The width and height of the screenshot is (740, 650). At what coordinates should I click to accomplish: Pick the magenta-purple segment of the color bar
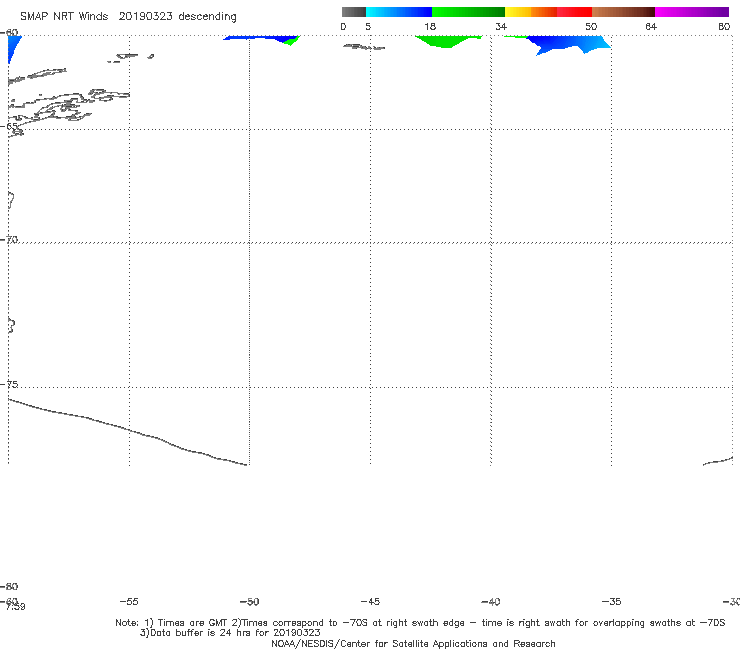pos(692,12)
